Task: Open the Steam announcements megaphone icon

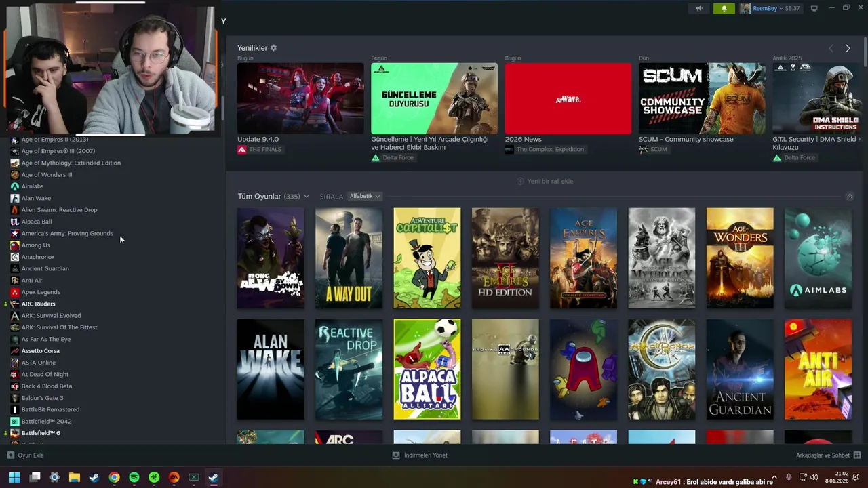Action: click(698, 9)
